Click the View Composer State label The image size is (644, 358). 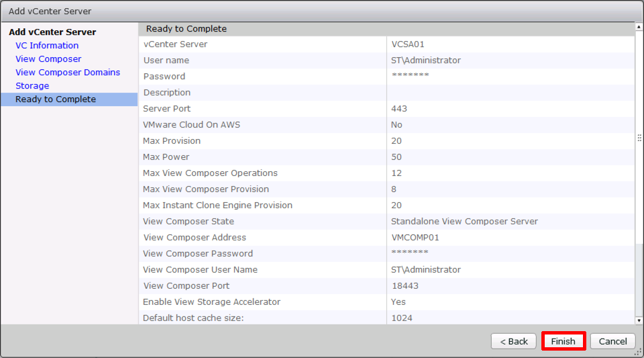189,221
